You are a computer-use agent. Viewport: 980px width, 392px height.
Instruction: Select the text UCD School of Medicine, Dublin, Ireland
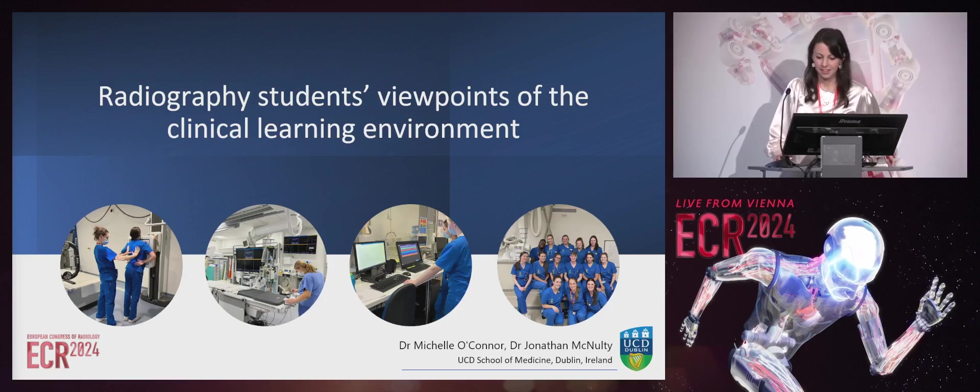click(x=534, y=360)
